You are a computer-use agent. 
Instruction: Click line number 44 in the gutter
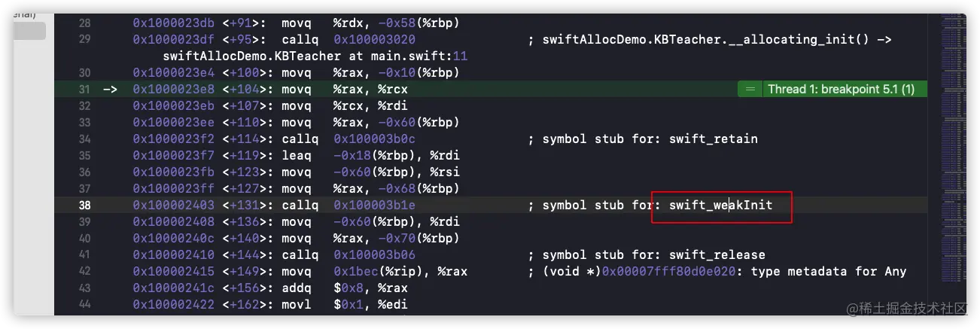click(x=84, y=304)
